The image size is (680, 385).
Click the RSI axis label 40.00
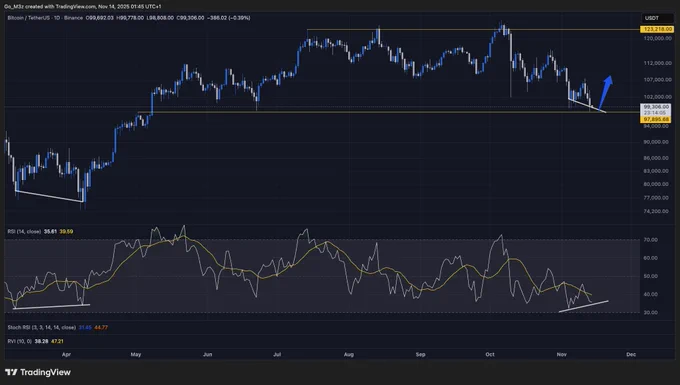pyautogui.click(x=651, y=294)
